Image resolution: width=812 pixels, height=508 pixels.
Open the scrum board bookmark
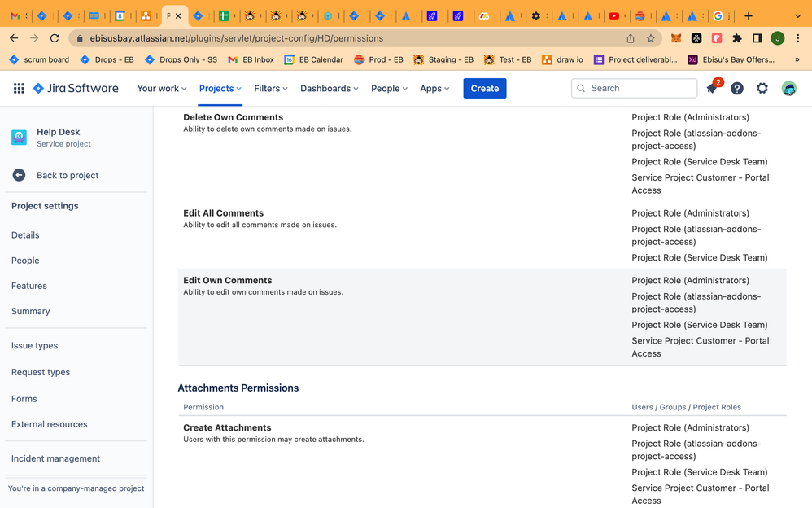[39, 59]
